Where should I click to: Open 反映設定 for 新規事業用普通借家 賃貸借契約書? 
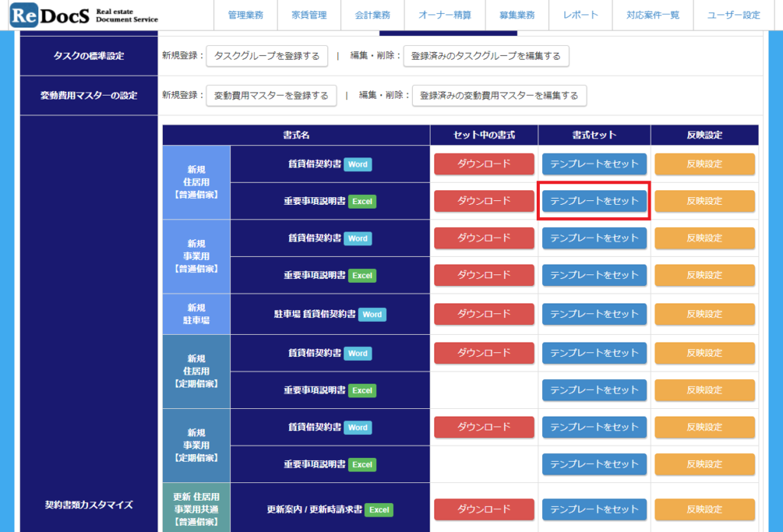[x=704, y=238]
